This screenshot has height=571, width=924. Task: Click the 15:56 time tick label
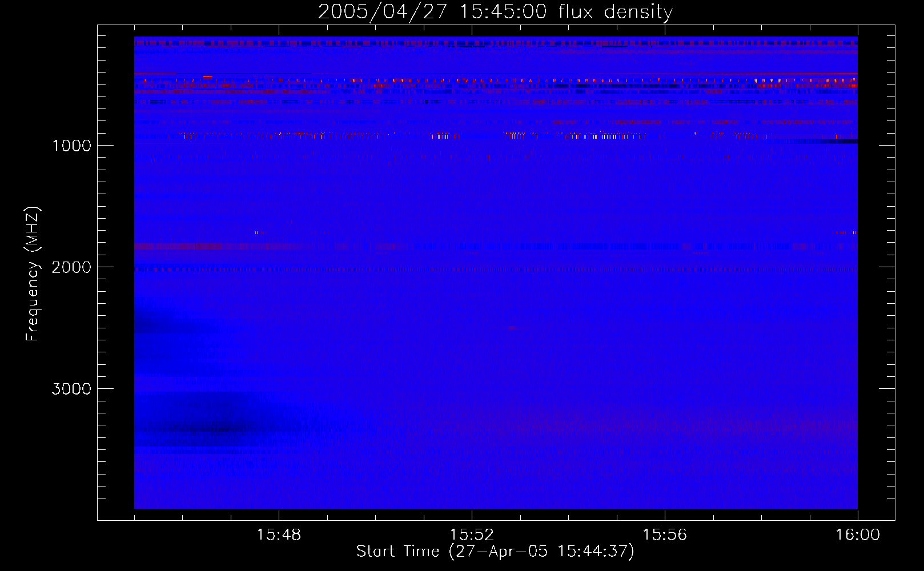[665, 535]
